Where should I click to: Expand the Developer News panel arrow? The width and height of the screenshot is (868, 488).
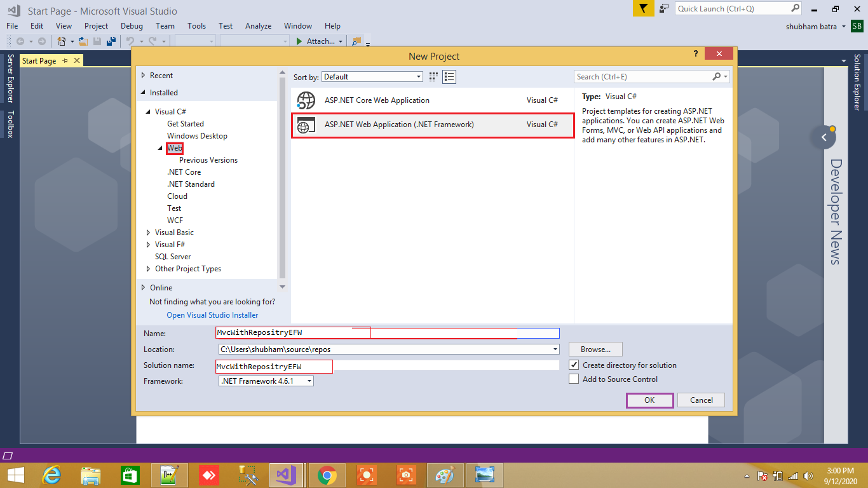click(824, 137)
